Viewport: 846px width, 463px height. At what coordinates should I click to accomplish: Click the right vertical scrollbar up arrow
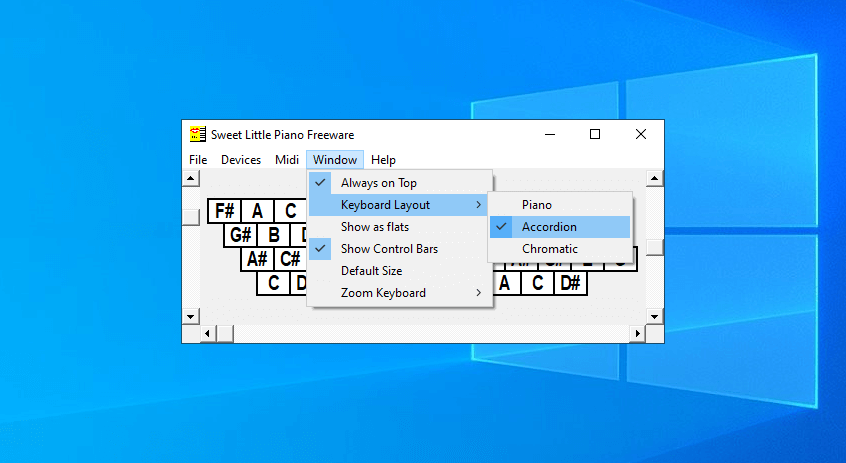click(654, 178)
